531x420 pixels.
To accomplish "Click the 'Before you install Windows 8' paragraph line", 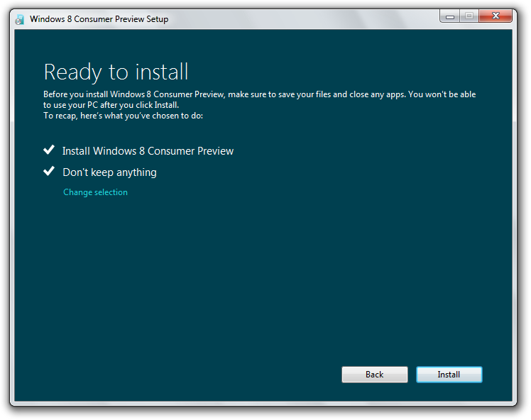I will tap(259, 94).
